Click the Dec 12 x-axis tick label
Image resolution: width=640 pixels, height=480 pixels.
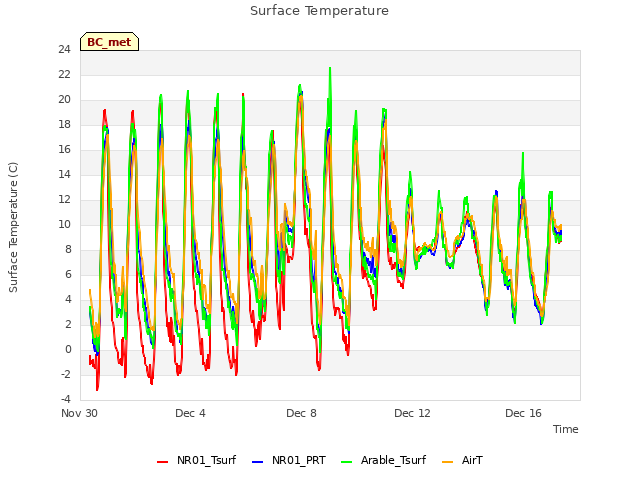tap(412, 413)
